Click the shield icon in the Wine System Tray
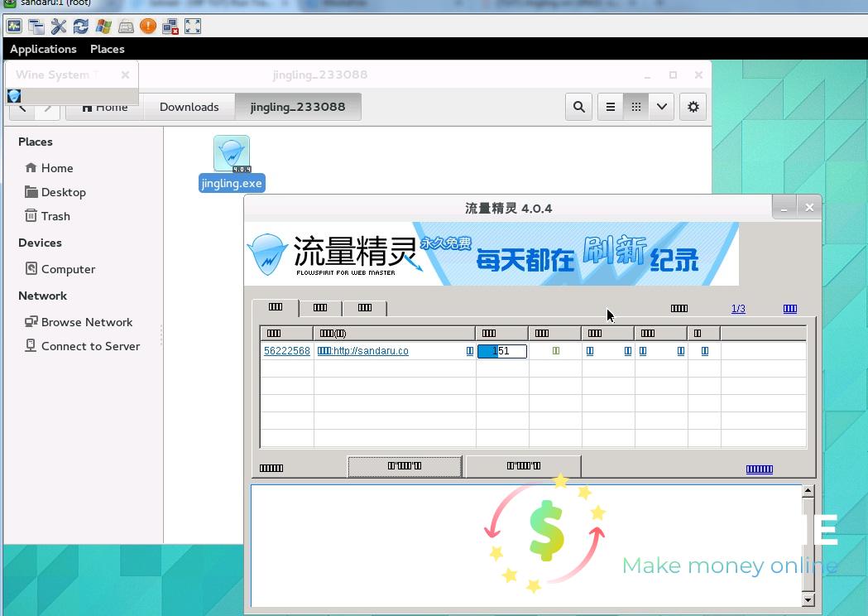The height and width of the screenshot is (616, 868). (x=14, y=96)
